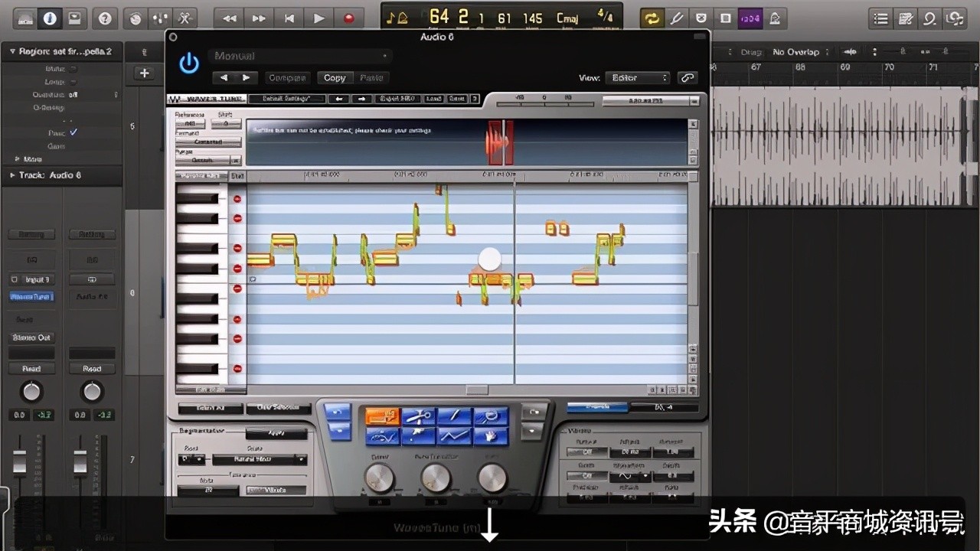Click the link icon in the plugin header
The width and height of the screenshot is (980, 551).
(x=687, y=77)
